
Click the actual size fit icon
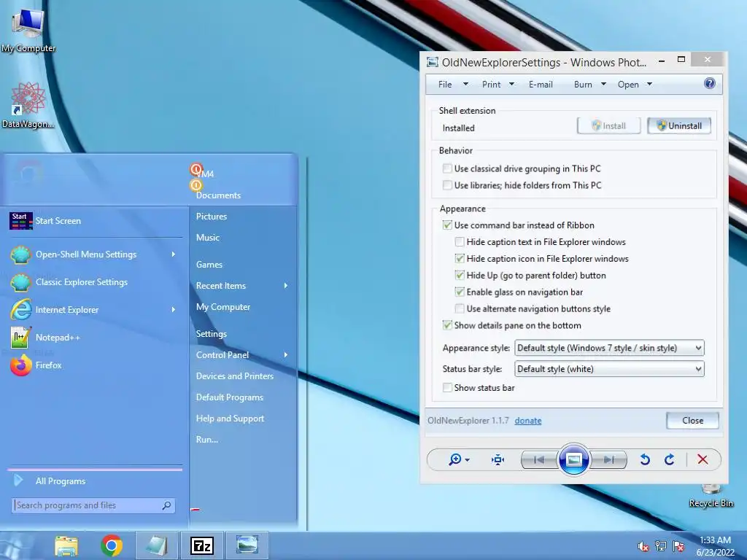click(498, 459)
